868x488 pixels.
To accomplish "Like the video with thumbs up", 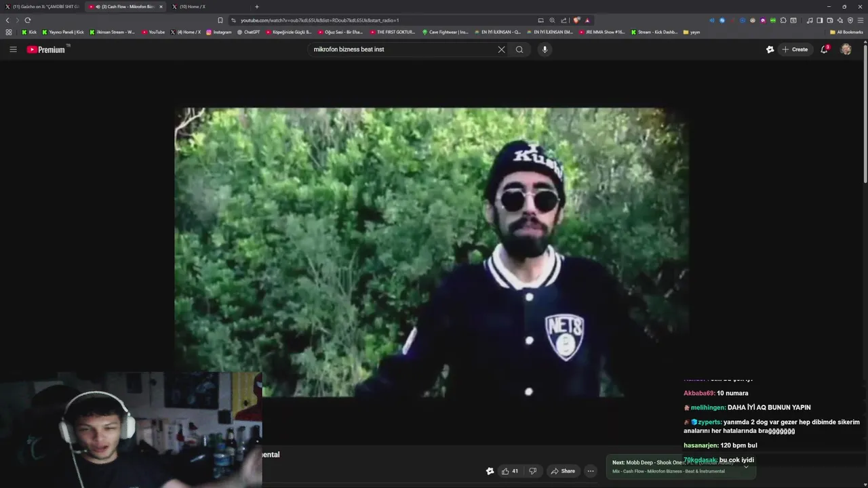I will click(x=509, y=471).
